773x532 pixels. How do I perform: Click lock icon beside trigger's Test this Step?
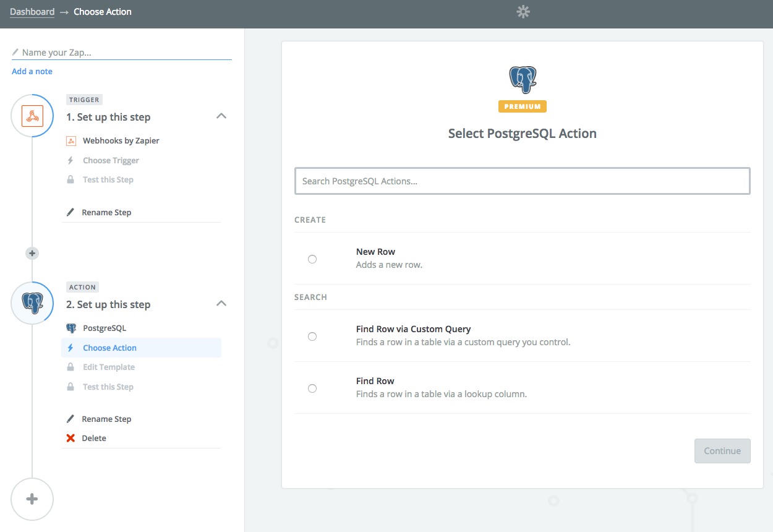tap(70, 179)
